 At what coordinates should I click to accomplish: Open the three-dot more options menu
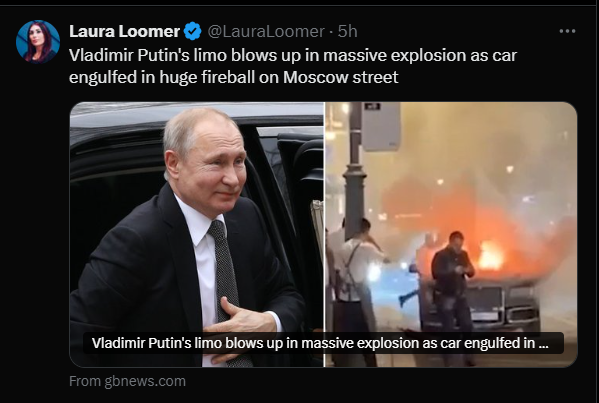coord(567,31)
